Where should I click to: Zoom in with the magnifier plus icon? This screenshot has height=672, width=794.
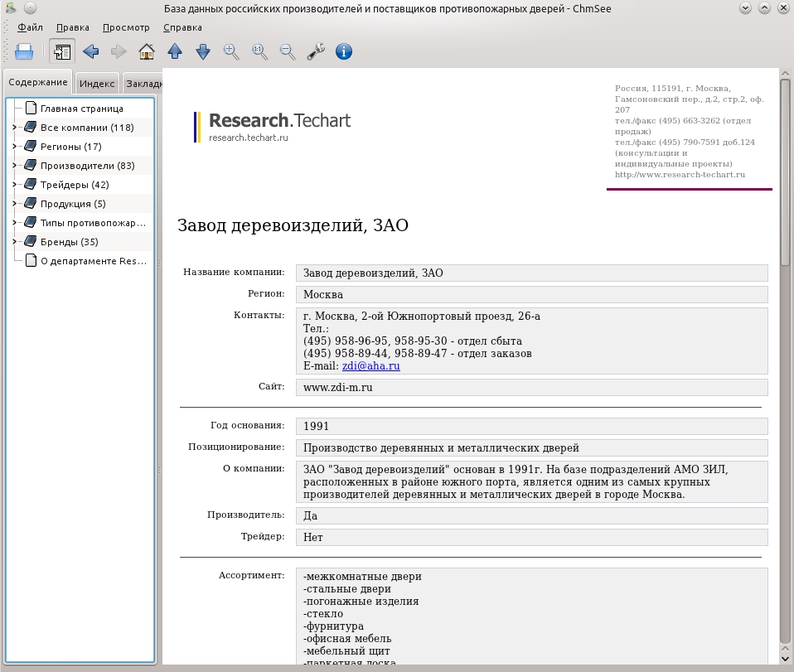tap(231, 51)
